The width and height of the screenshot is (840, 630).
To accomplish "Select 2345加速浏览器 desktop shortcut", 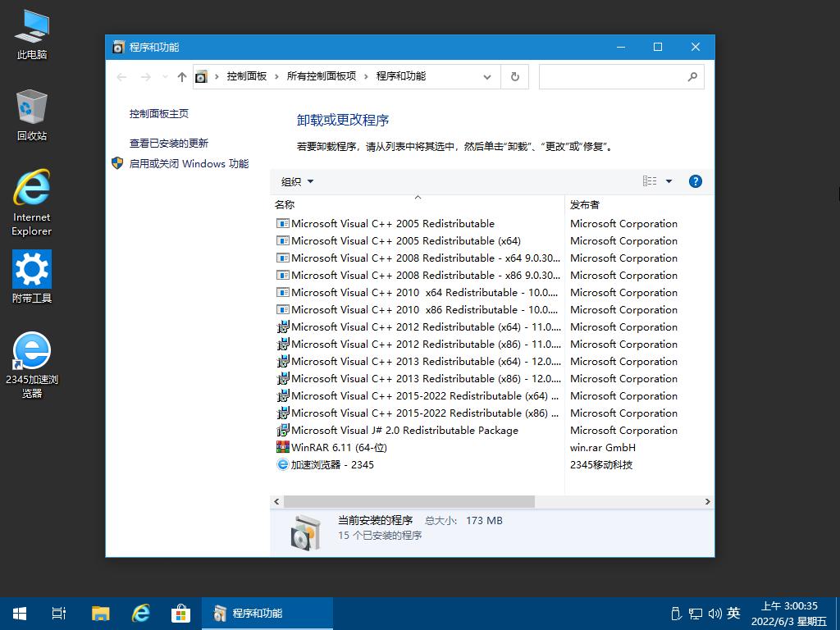I will (32, 365).
